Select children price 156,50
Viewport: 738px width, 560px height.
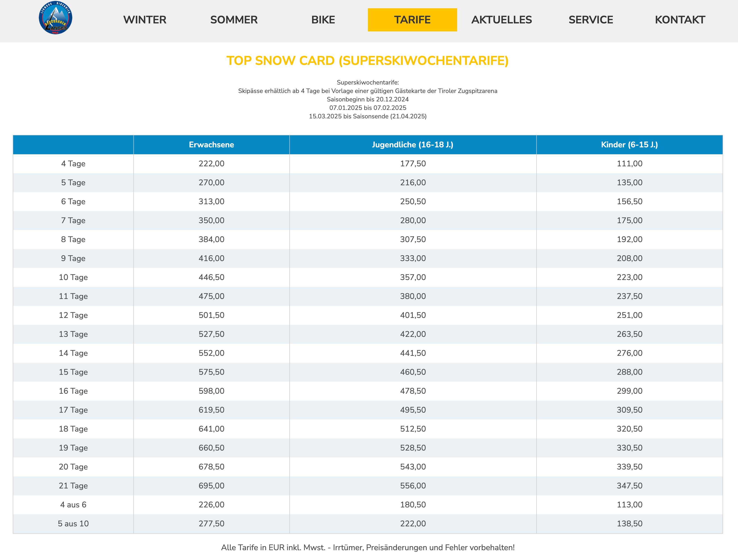[630, 202]
